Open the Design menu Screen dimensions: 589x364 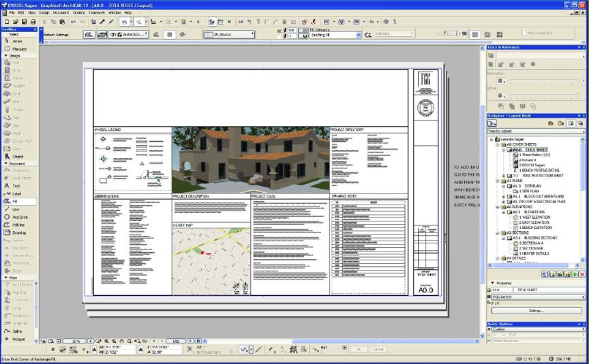point(44,12)
